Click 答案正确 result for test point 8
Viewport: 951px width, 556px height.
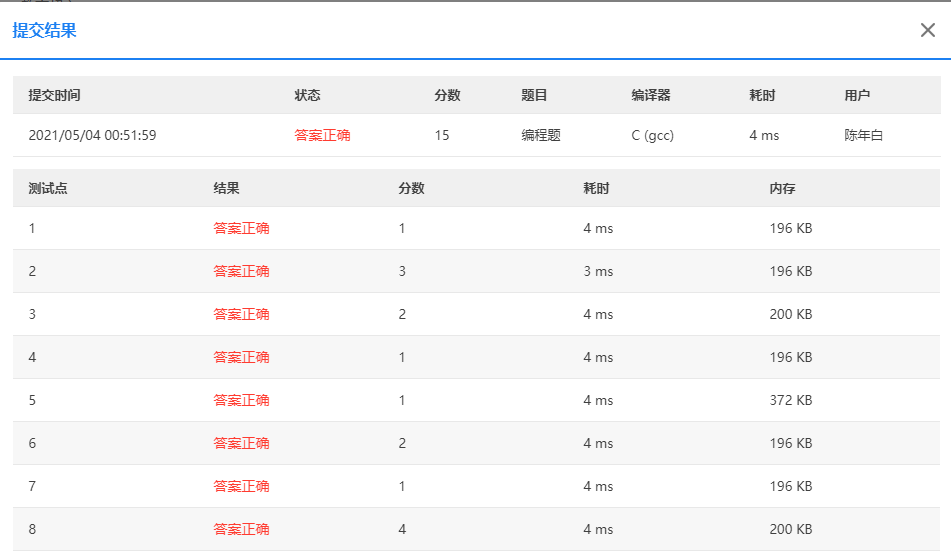click(x=241, y=529)
